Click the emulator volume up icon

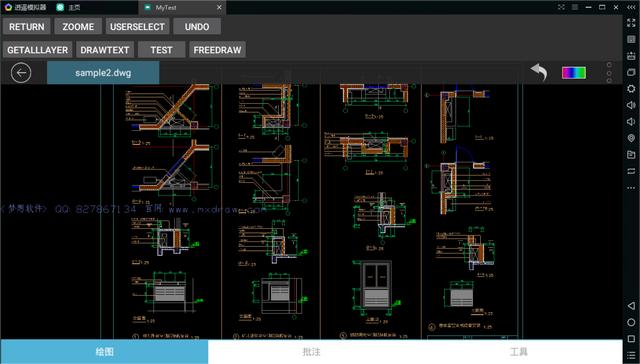point(631,105)
